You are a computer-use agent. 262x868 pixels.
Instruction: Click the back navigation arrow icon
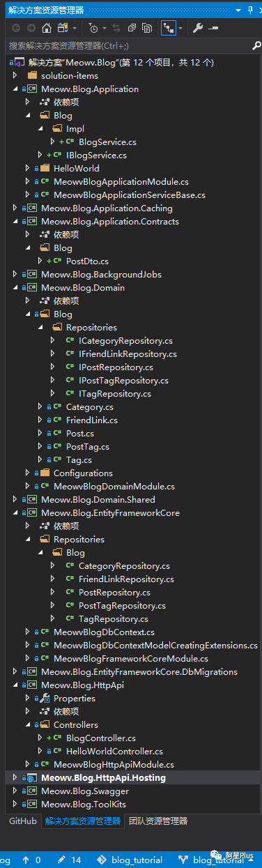(15, 28)
